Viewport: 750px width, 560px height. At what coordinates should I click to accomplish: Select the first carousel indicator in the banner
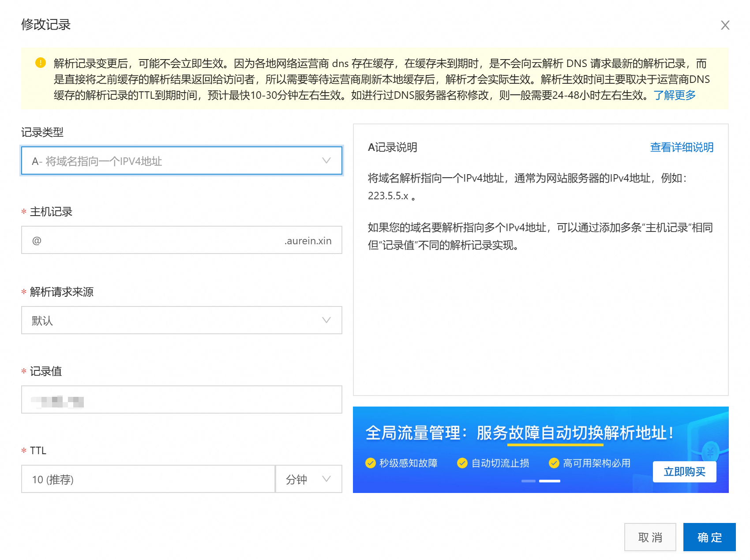528,481
